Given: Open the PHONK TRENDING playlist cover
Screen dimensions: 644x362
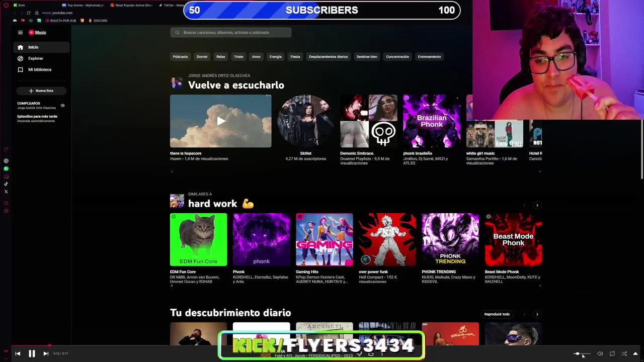Looking at the screenshot, I should coord(450,240).
